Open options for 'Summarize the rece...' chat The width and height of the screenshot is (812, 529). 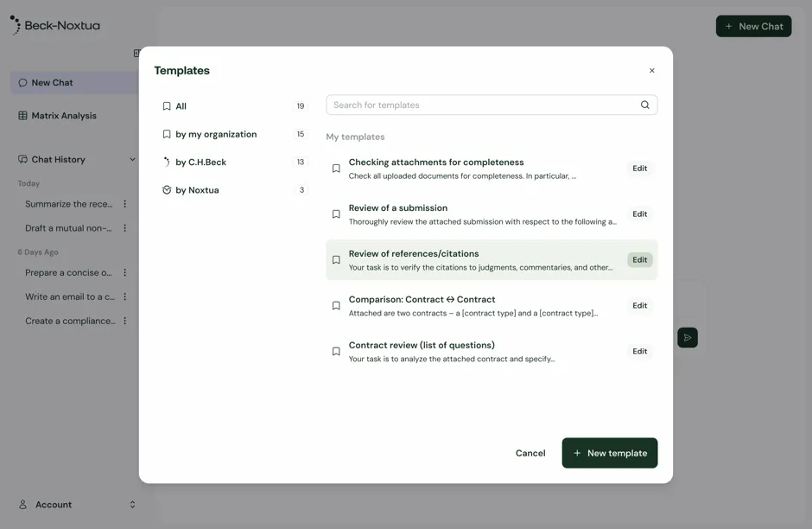point(124,204)
